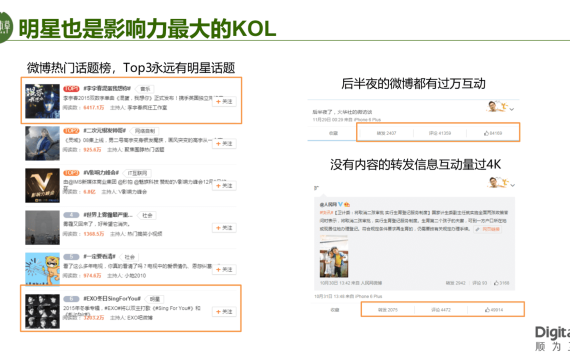Click avatar of the late-night post
570x360 pixels.
tap(497, 107)
